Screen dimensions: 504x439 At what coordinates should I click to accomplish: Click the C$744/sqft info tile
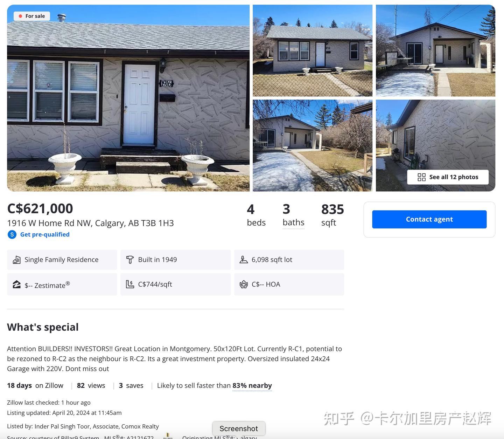(175, 284)
